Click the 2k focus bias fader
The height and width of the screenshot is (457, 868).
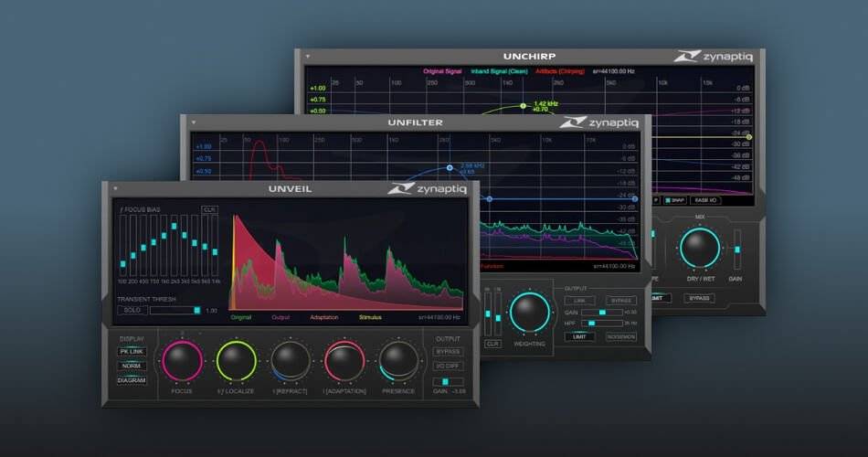[x=174, y=245]
